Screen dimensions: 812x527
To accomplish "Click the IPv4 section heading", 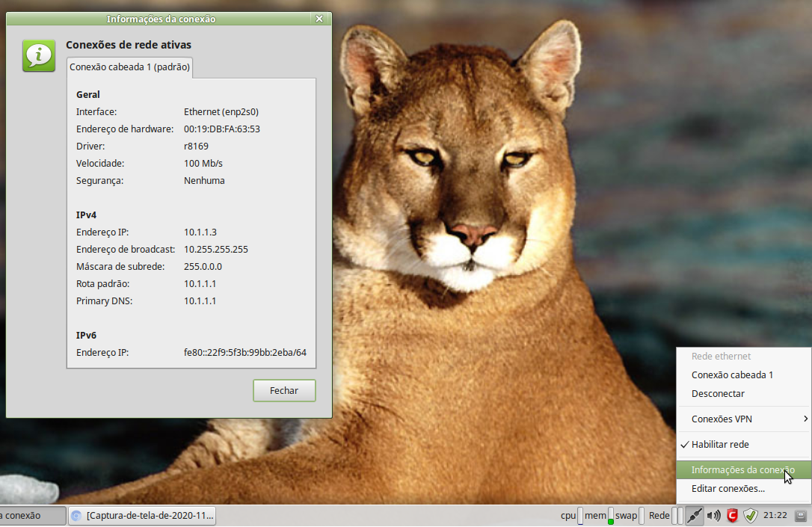I will pos(86,215).
